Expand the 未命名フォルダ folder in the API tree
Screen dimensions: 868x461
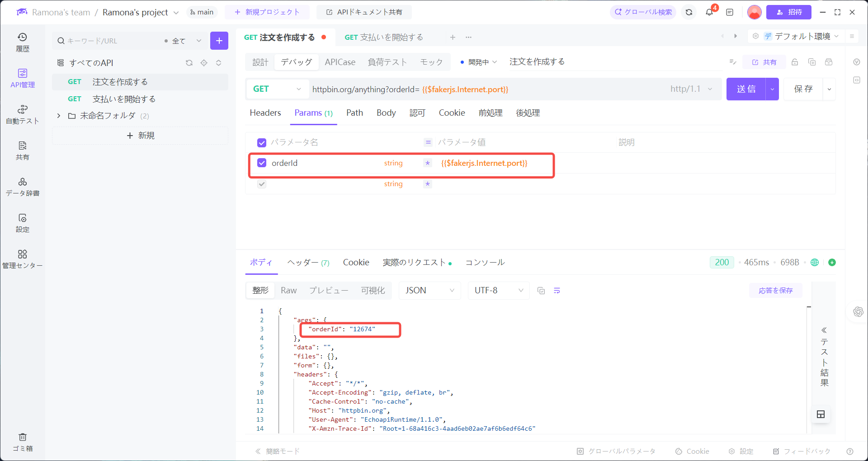58,116
